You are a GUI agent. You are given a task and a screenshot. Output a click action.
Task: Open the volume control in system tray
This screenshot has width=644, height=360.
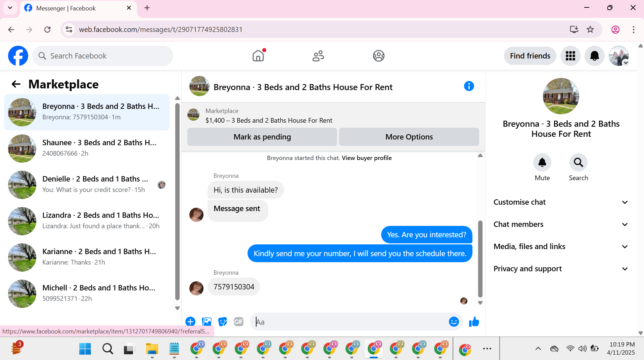582,349
